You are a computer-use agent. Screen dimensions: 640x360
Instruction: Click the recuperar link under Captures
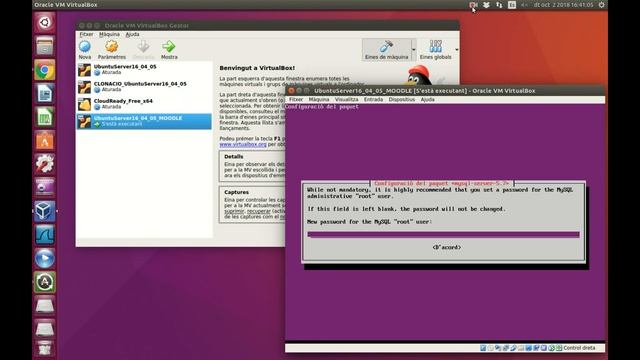point(258,211)
